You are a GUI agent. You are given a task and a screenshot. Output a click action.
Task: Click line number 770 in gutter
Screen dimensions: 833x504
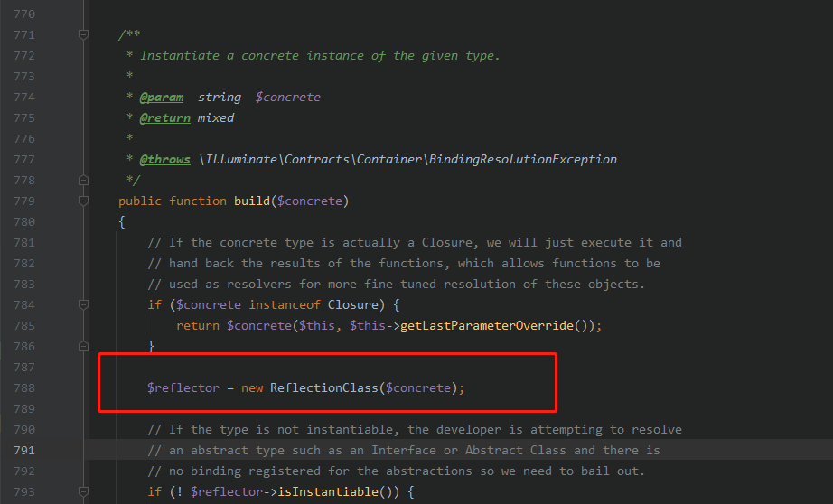24,14
